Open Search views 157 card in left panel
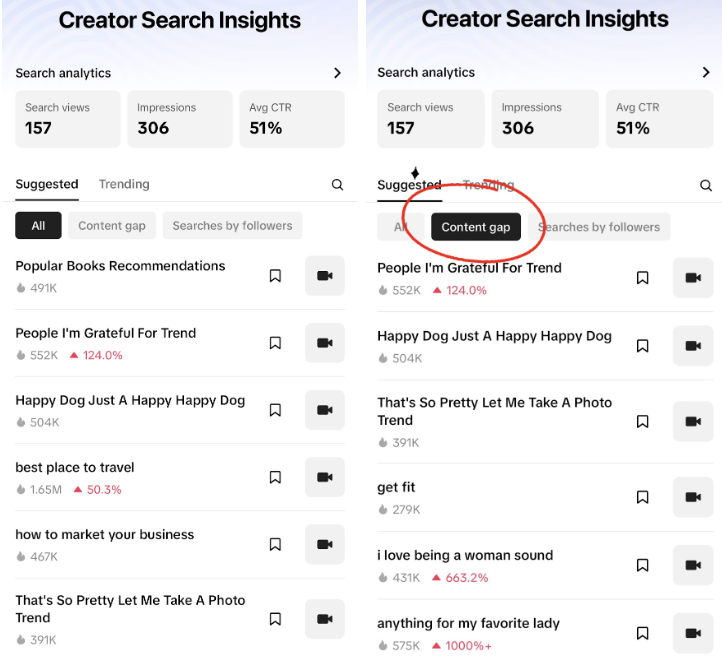The image size is (722, 664). (x=68, y=119)
